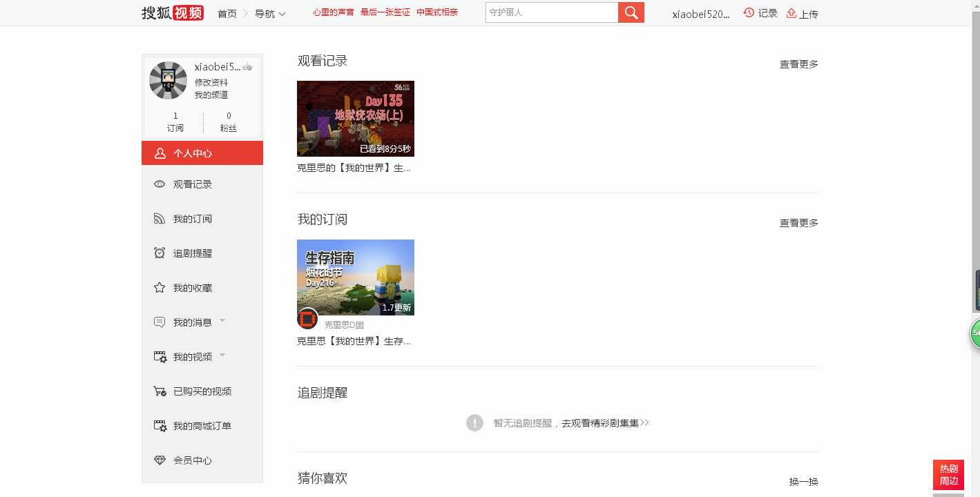Click the 克里思D国 channel avatar icon
The width and height of the screenshot is (980, 497).
(307, 318)
